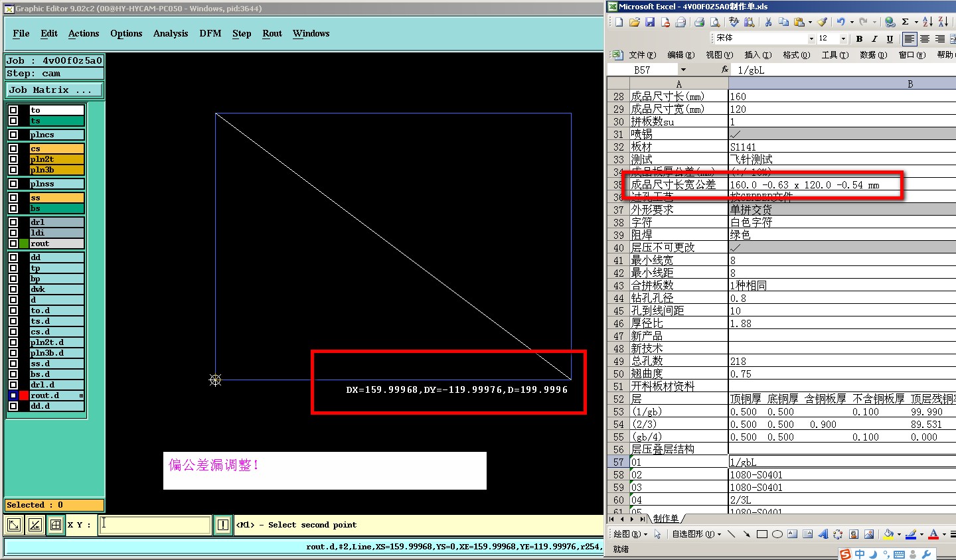Expand the Paste options dropdown arrow
The image size is (956, 560).
[810, 22]
